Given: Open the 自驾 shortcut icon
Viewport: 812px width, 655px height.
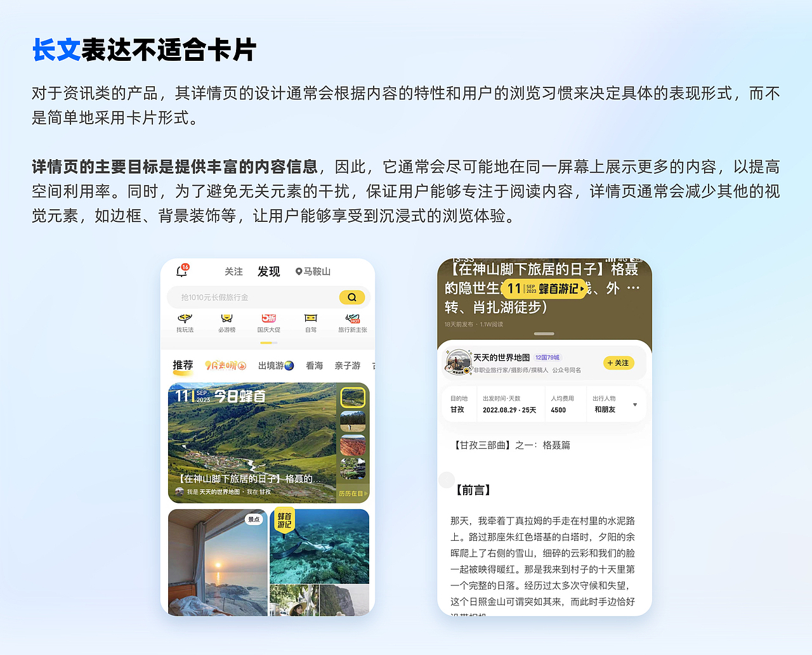Looking at the screenshot, I should 311,323.
